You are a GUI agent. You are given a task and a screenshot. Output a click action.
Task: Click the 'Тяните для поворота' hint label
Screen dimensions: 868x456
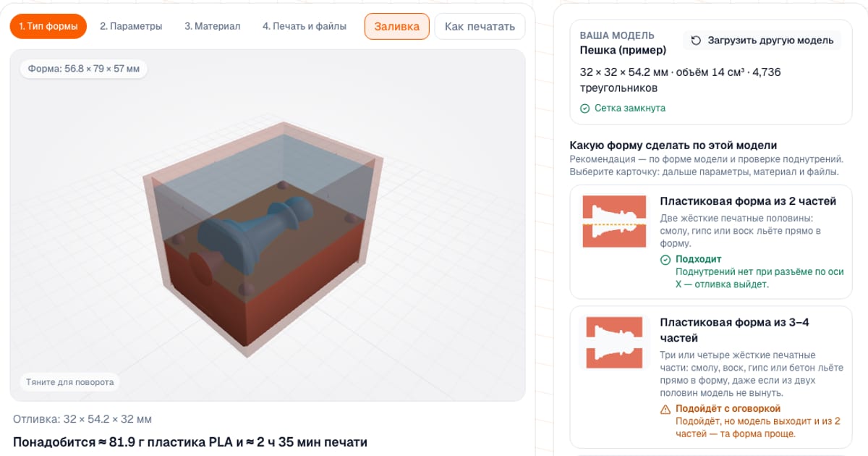[x=70, y=382]
